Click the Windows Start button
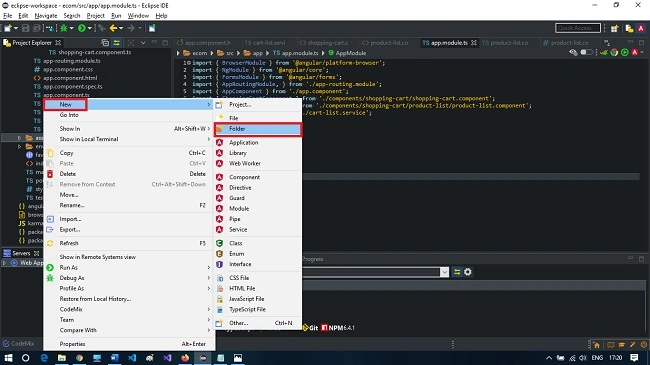Viewport: 650px width, 365px height. pyautogui.click(x=8, y=358)
